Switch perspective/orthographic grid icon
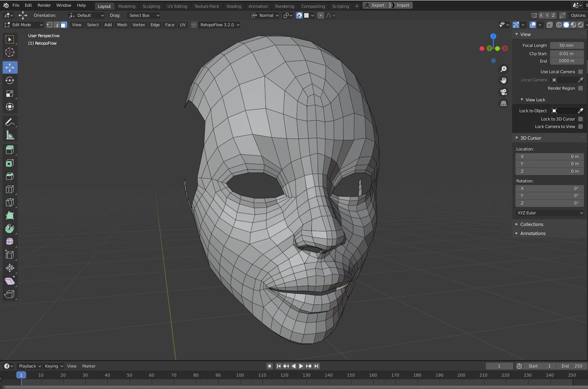Viewport: 588px width, 389px height. pyautogui.click(x=503, y=103)
